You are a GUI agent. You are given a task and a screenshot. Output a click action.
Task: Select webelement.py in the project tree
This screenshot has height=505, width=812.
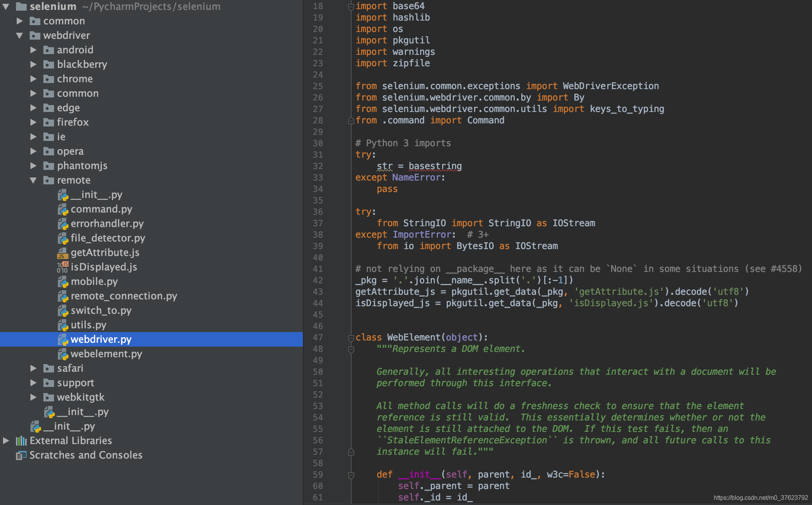pyautogui.click(x=106, y=354)
